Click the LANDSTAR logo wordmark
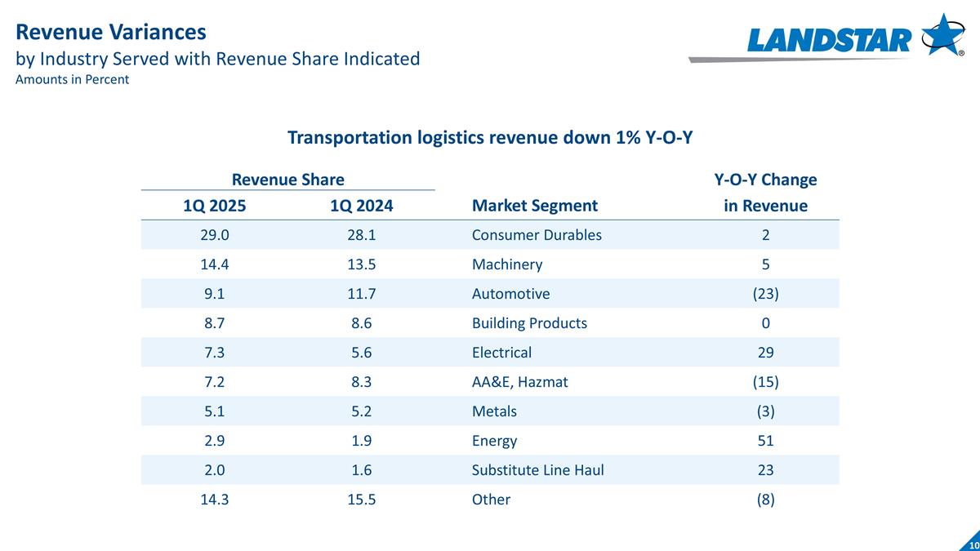This screenshot has width=980, height=551. tap(829, 39)
